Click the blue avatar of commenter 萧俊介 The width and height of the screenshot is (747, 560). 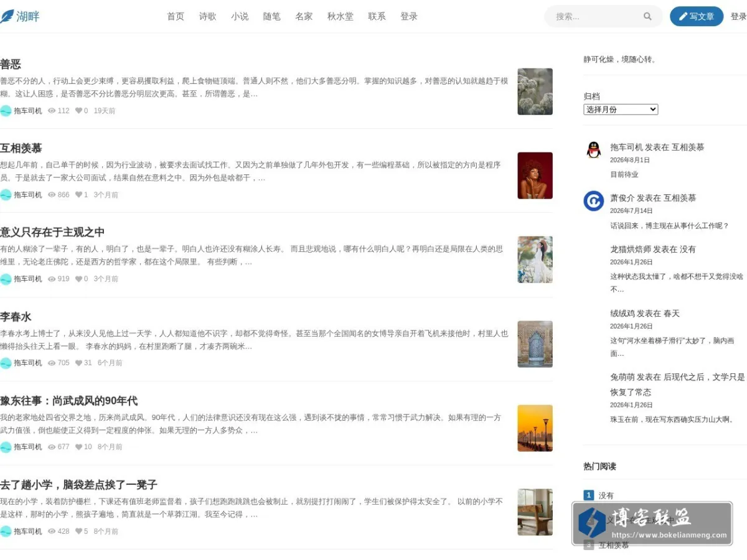pos(594,201)
